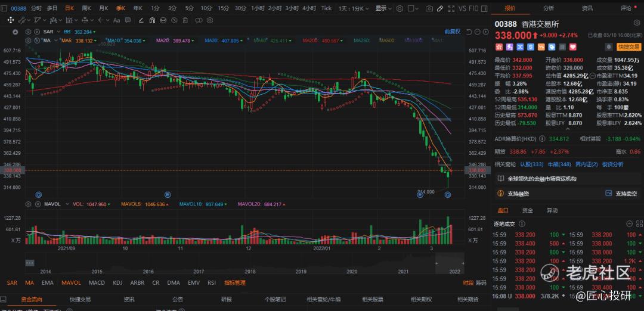The image size is (644, 311).
Task: Take a chart screenshot with camera icon
Action: pos(429,8)
